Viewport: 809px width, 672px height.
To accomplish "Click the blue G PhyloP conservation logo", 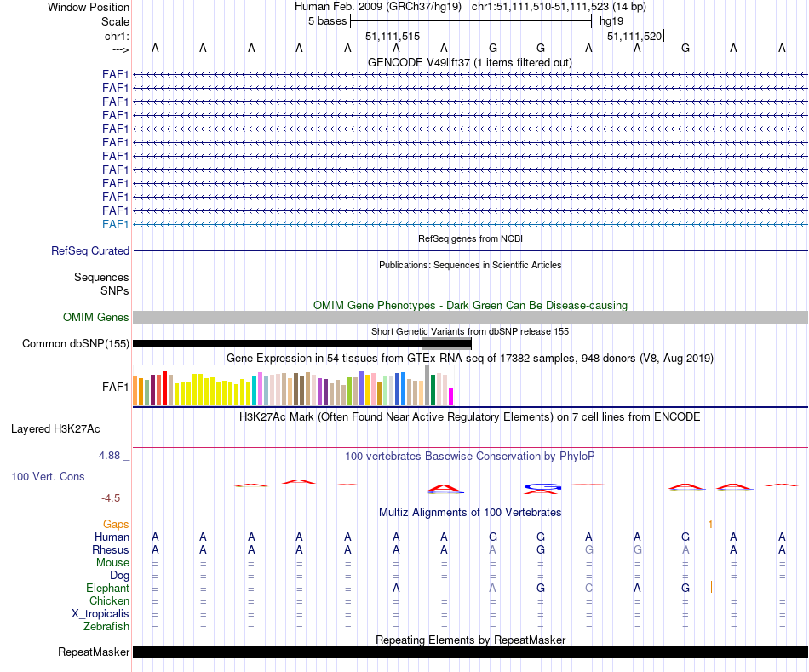I will pyautogui.click(x=542, y=486).
